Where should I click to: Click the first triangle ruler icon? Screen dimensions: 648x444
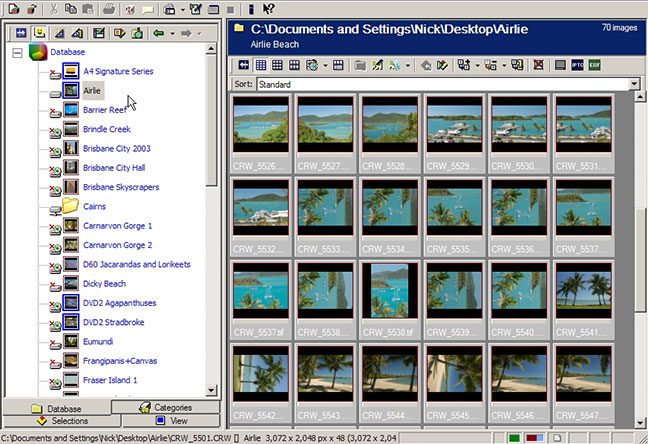pos(60,33)
